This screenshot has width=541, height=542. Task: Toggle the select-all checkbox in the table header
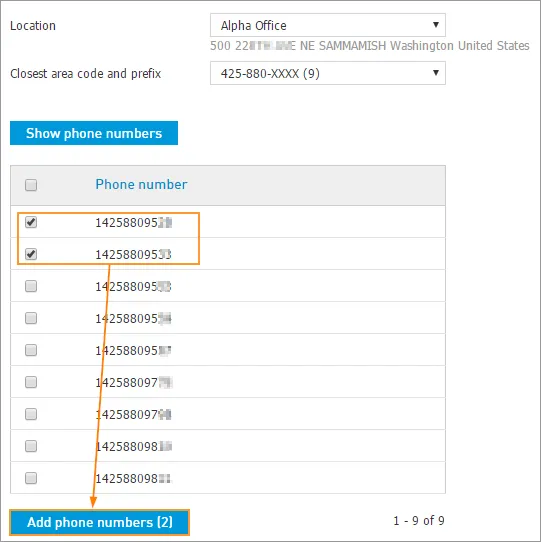pyautogui.click(x=31, y=185)
